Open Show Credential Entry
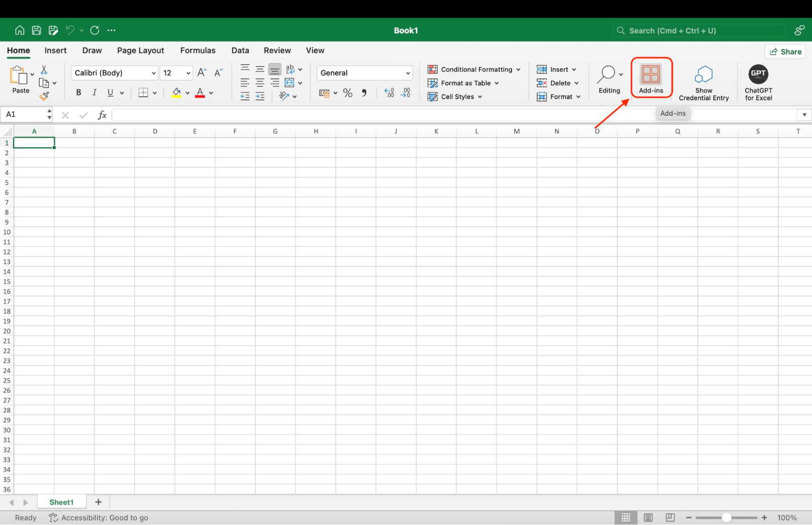 coord(704,81)
